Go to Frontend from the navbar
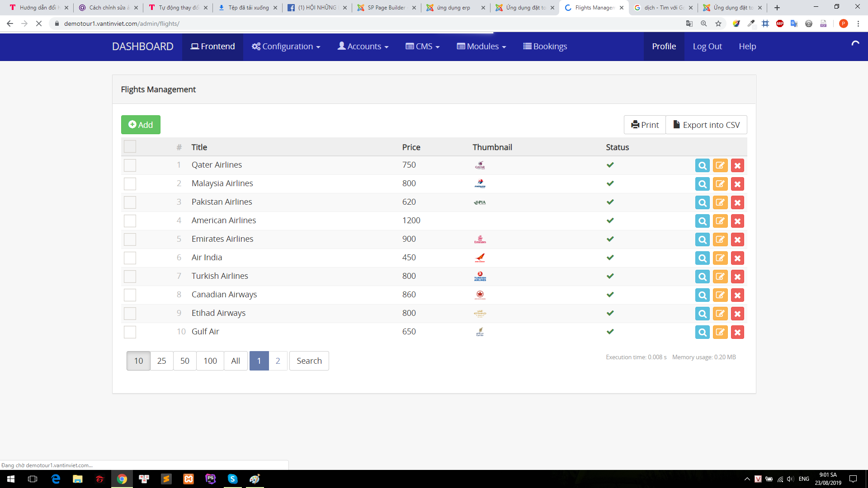The height and width of the screenshot is (488, 868). tap(212, 47)
